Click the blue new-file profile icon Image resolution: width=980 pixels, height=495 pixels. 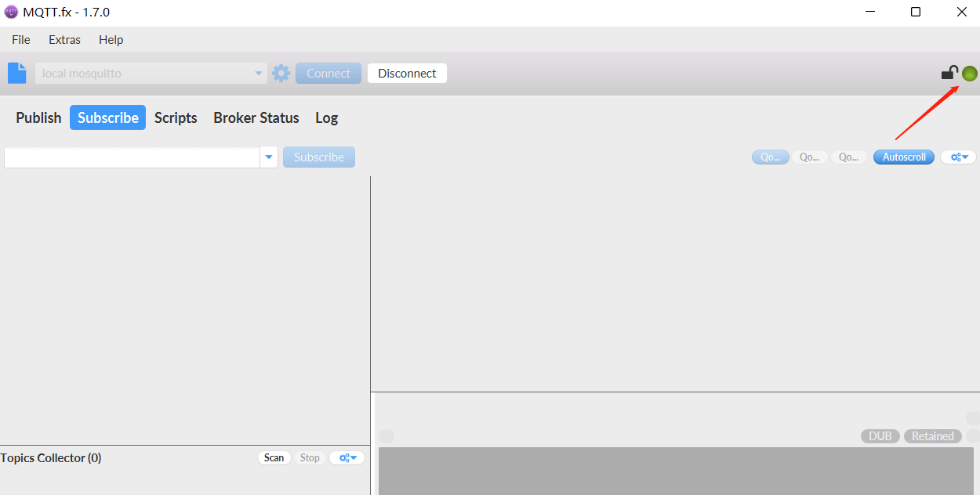[x=16, y=73]
